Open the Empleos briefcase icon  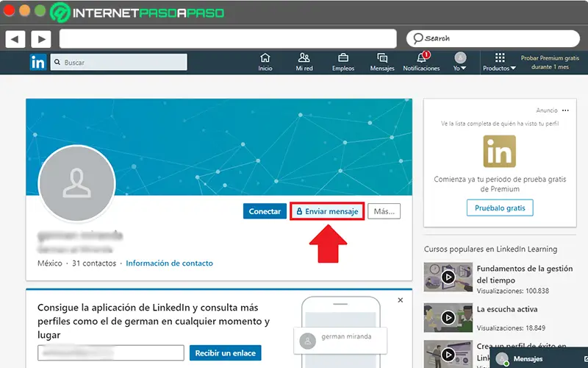343,62
